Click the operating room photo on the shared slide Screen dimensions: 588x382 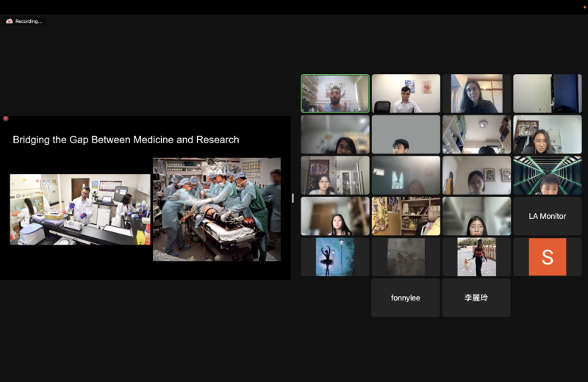point(217,209)
